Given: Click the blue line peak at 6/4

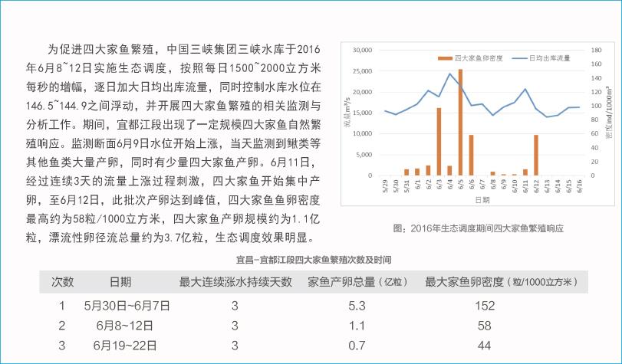Looking at the screenshot, I should [449, 74].
